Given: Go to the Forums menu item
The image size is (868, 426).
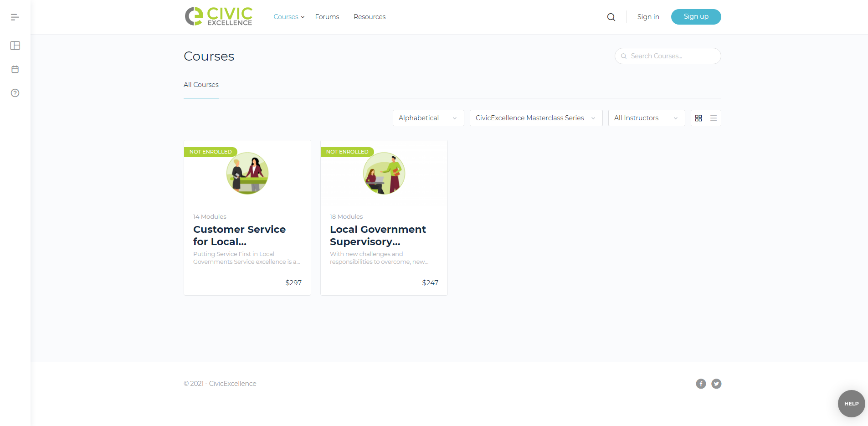Looking at the screenshot, I should 327,17.
